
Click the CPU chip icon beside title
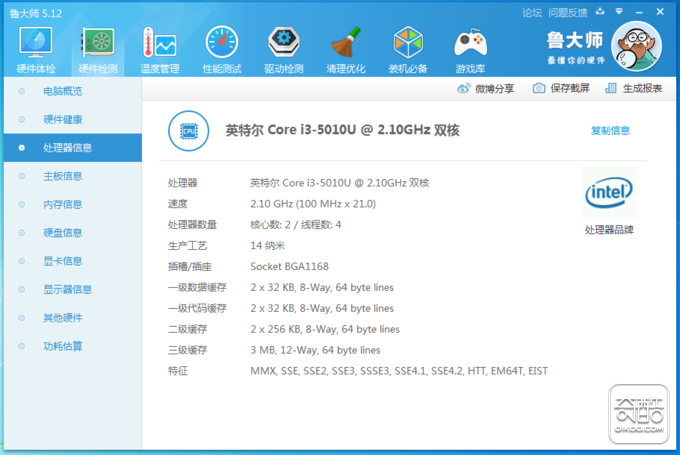pyautogui.click(x=188, y=131)
